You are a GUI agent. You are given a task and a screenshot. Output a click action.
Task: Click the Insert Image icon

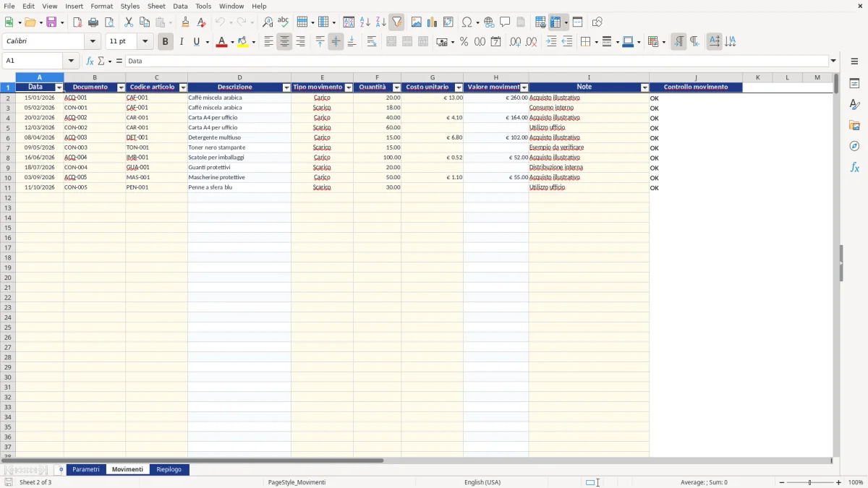(x=417, y=22)
